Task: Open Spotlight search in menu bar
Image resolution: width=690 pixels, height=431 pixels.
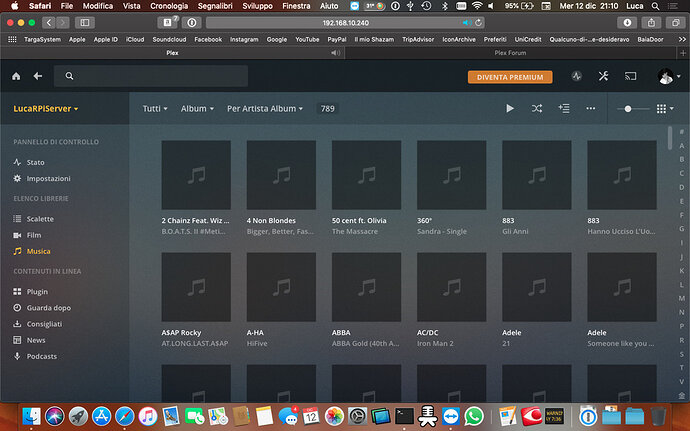Action: pos(655,6)
